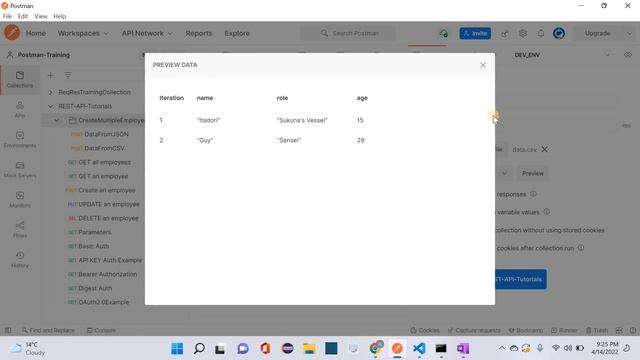
Task: Open the Workspaces dropdown
Action: pyautogui.click(x=83, y=33)
